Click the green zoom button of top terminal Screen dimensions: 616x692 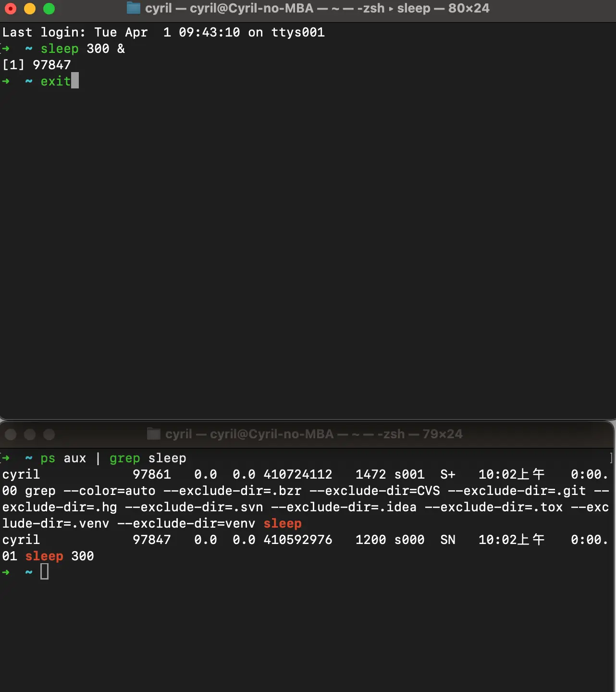pyautogui.click(x=49, y=9)
